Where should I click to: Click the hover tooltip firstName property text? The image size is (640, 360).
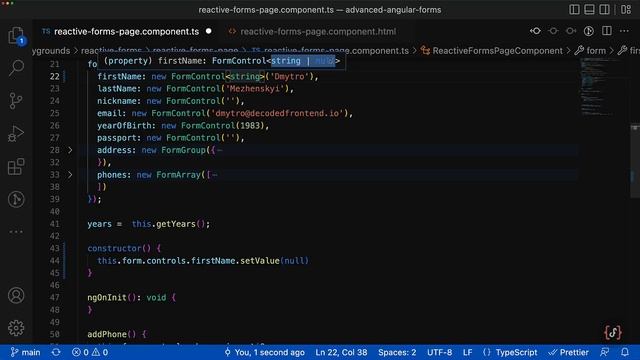(x=222, y=61)
